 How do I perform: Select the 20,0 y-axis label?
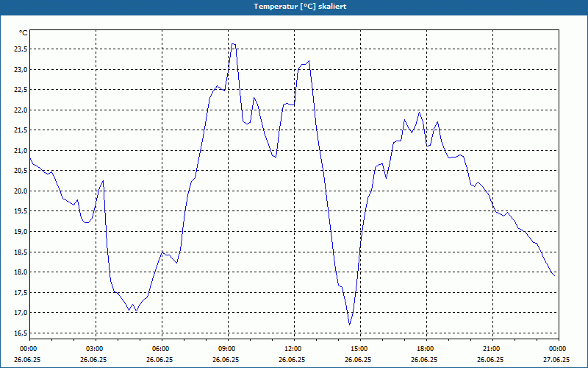(21, 191)
